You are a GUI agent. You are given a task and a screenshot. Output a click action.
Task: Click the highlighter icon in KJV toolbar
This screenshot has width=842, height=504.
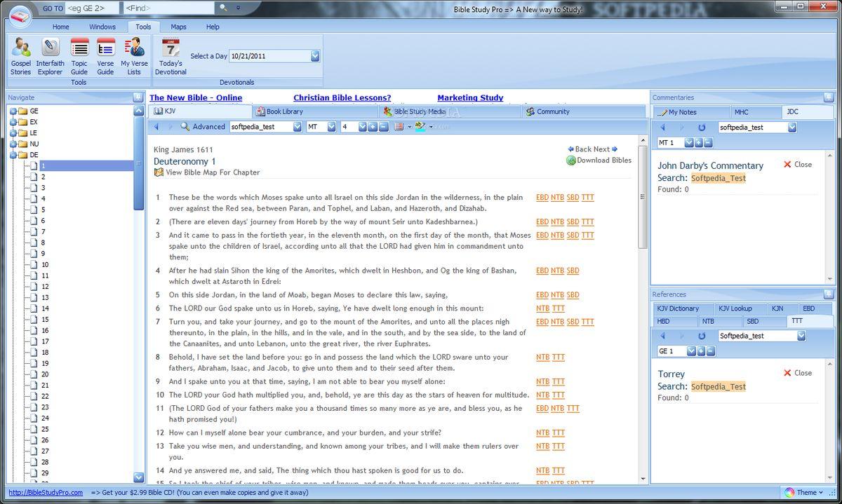420,127
